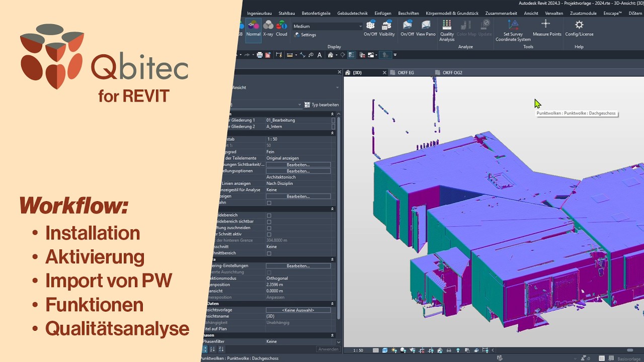Tick the 'Schnittbereich' checkbox
Image resolution: width=644 pixels, height=362 pixels.
click(x=269, y=253)
